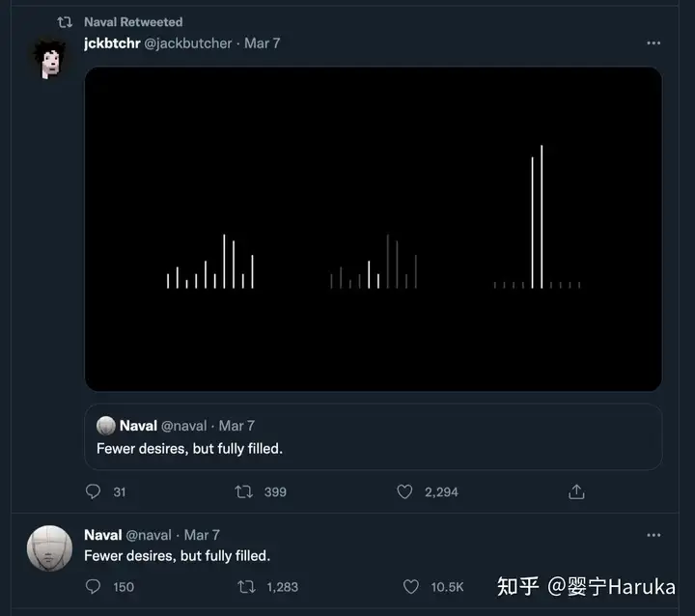This screenshot has height=616, width=695.
Task: View the black bar chart image
Action: coord(374,229)
